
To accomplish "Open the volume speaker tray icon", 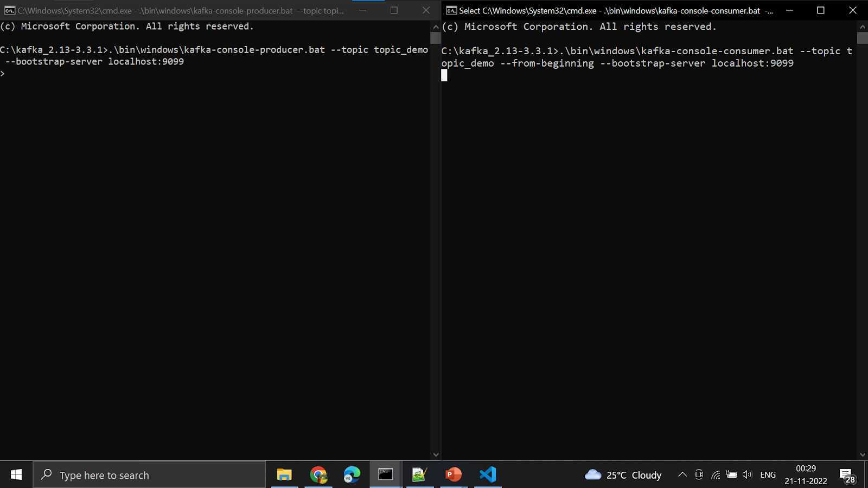I will point(748,475).
